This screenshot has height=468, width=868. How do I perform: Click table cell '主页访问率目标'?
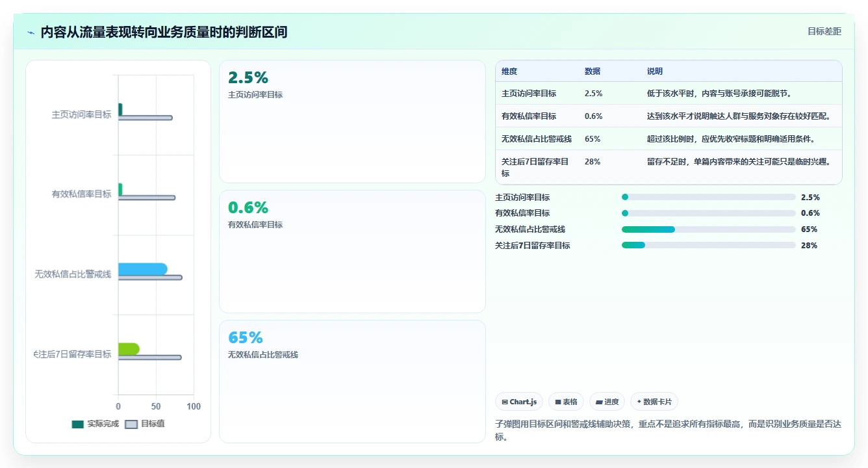click(529, 94)
